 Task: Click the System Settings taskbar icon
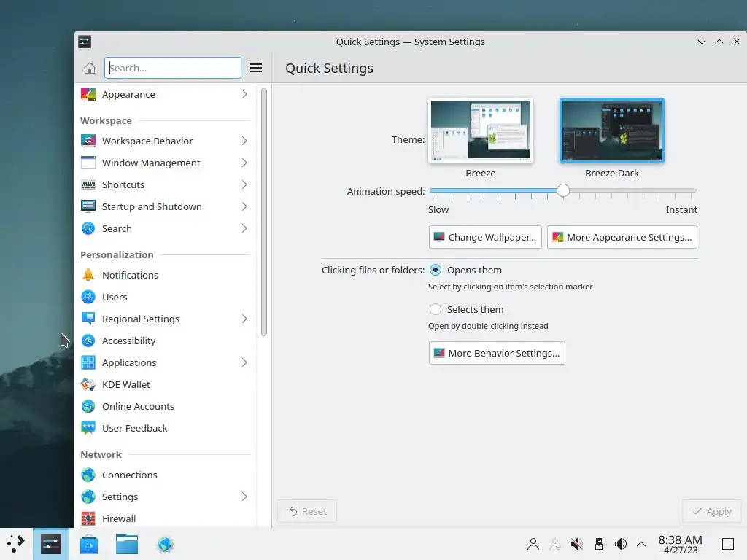pos(51,544)
